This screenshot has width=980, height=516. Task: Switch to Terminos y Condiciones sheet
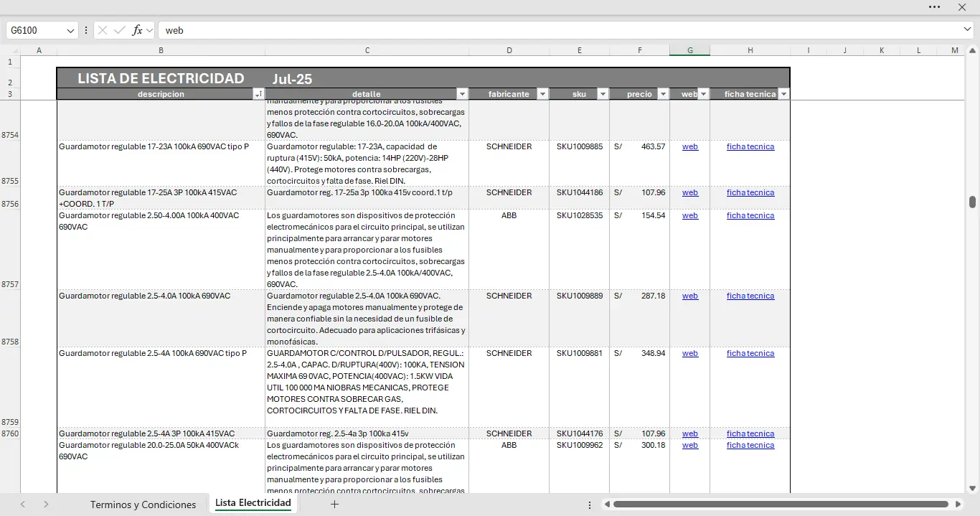pyautogui.click(x=143, y=505)
